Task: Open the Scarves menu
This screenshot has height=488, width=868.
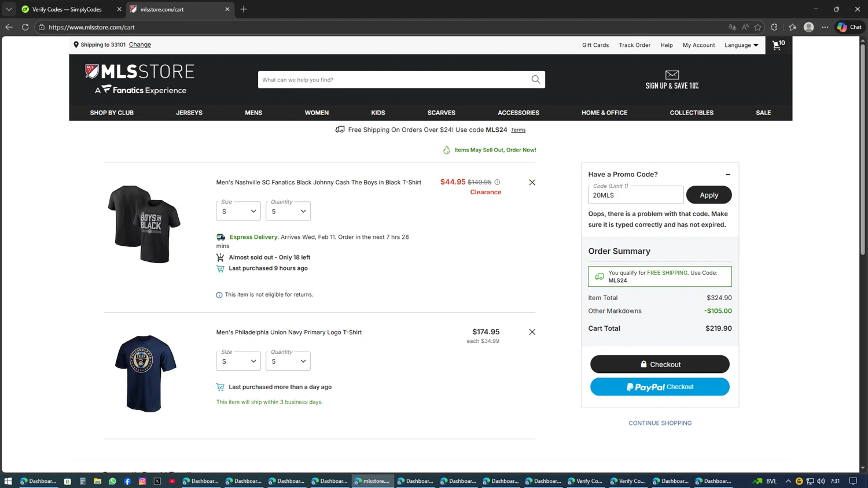Action: (442, 113)
